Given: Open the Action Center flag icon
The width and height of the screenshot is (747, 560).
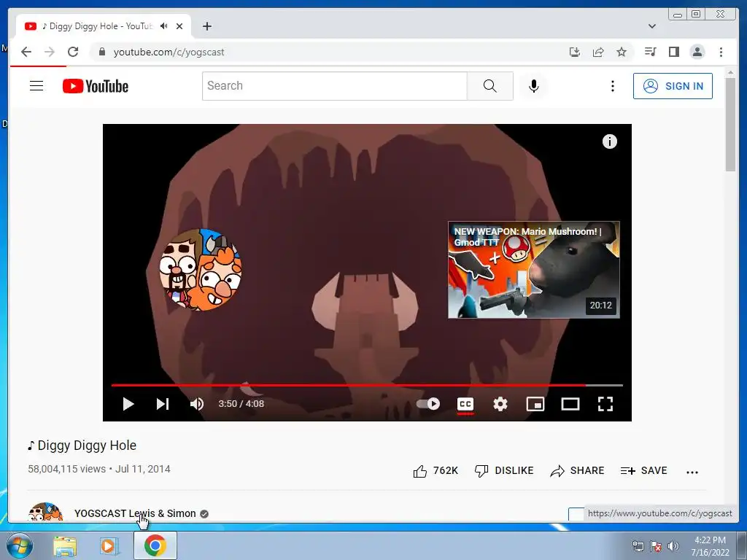Looking at the screenshot, I should point(656,546).
